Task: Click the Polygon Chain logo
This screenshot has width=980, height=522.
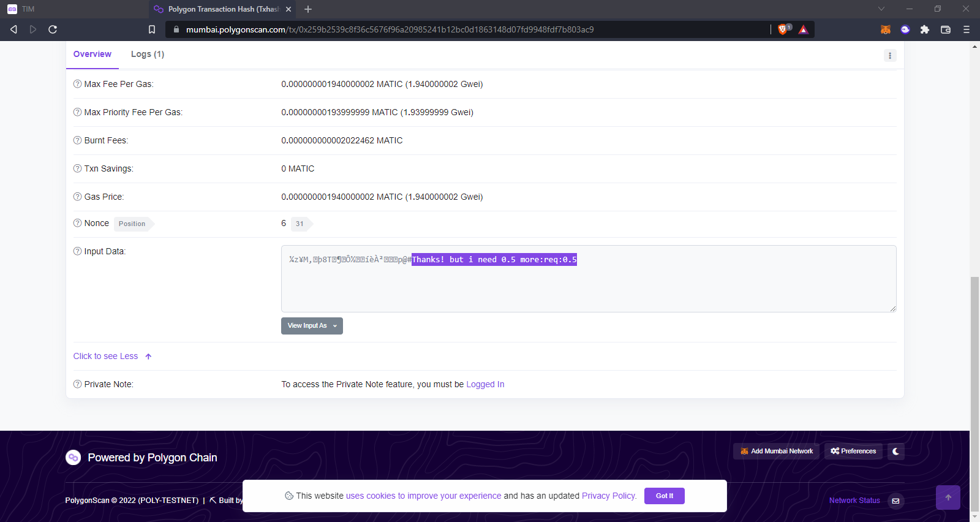Action: tap(73, 458)
